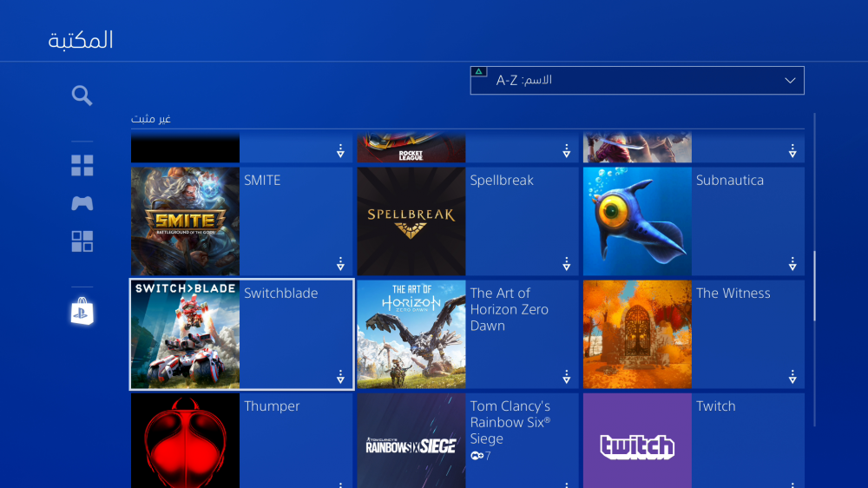Click the Rocket League partial tile
The height and width of the screenshot is (488, 868).
411,148
